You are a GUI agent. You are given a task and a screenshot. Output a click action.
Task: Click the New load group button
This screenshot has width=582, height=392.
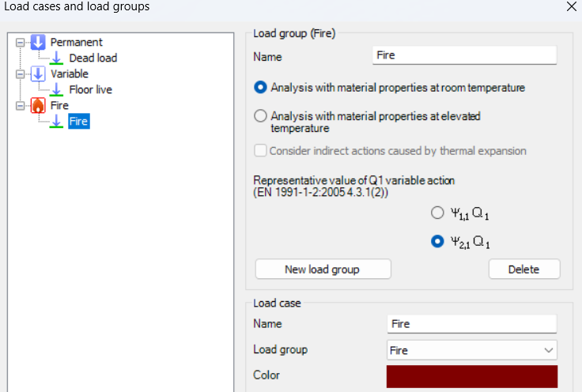tap(322, 269)
